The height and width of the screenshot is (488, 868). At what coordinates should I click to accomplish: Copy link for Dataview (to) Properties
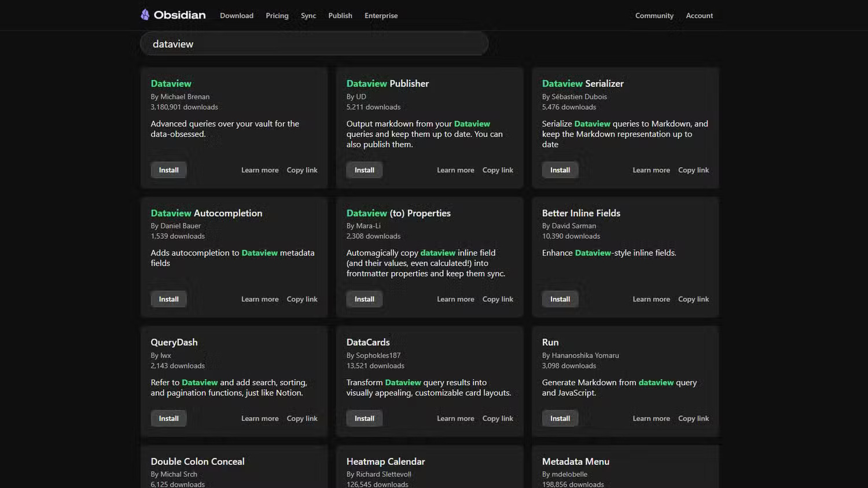[498, 299]
